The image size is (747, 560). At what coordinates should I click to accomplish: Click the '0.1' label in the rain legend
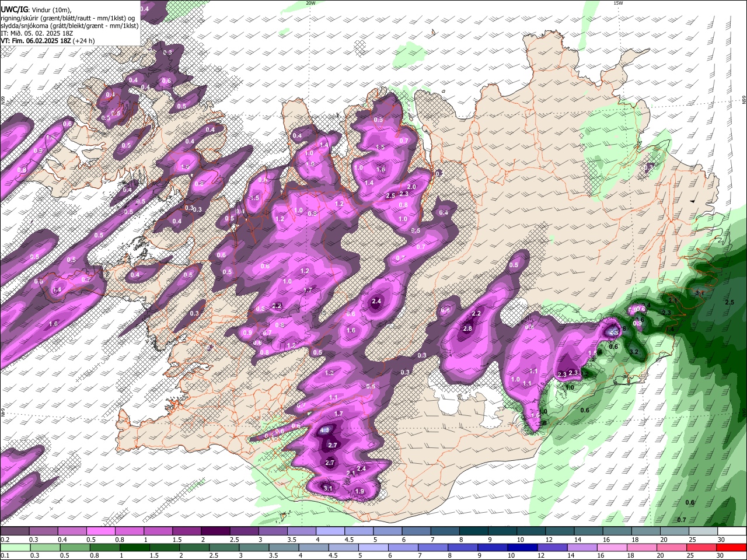(x=5, y=555)
